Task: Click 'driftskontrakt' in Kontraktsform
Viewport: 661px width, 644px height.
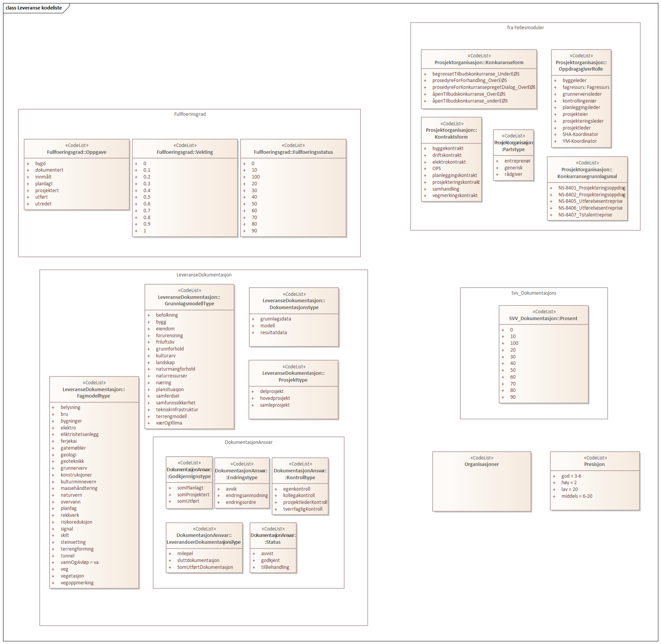Action: (447, 155)
